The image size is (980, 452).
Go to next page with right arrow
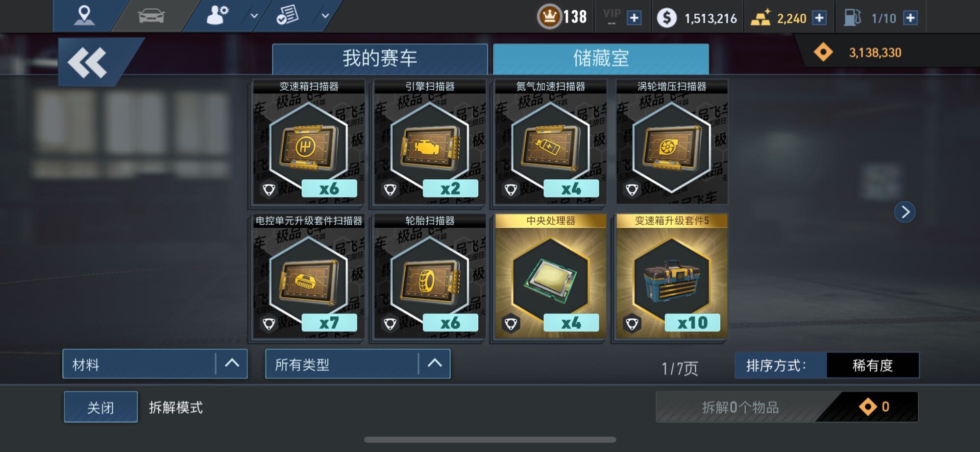(905, 212)
